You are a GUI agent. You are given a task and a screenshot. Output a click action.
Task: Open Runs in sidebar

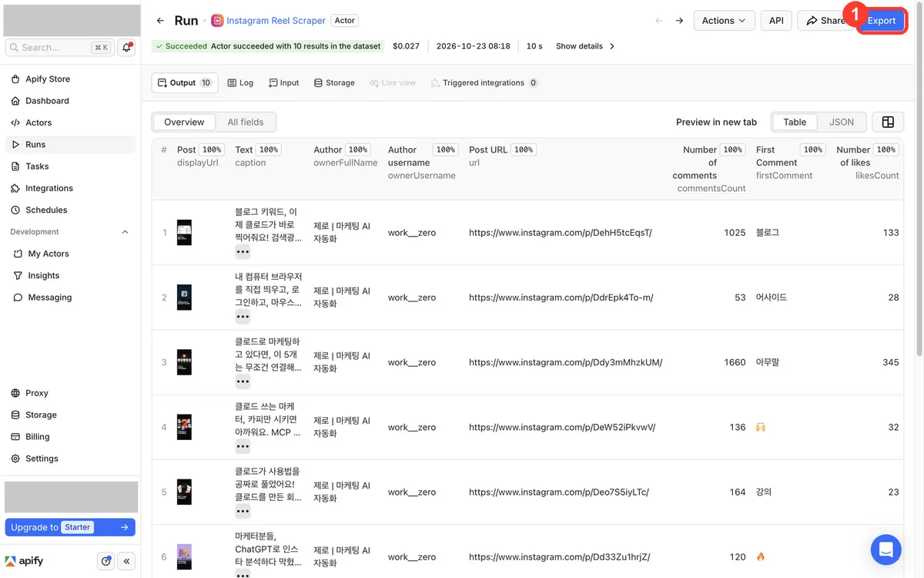coord(70,144)
